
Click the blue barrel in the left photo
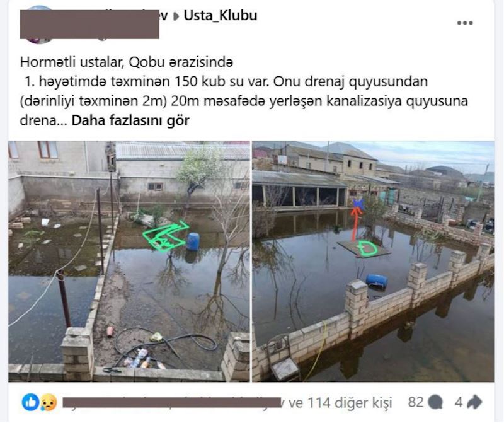(193, 241)
